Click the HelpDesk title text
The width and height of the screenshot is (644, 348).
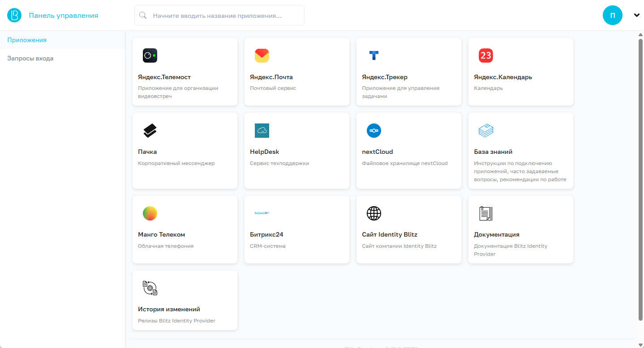[x=265, y=152]
